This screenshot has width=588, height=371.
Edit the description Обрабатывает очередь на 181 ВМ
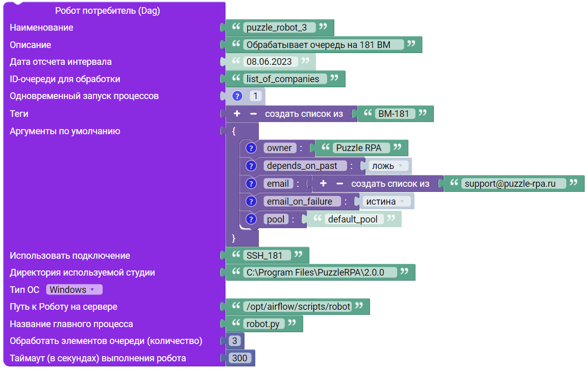point(323,44)
